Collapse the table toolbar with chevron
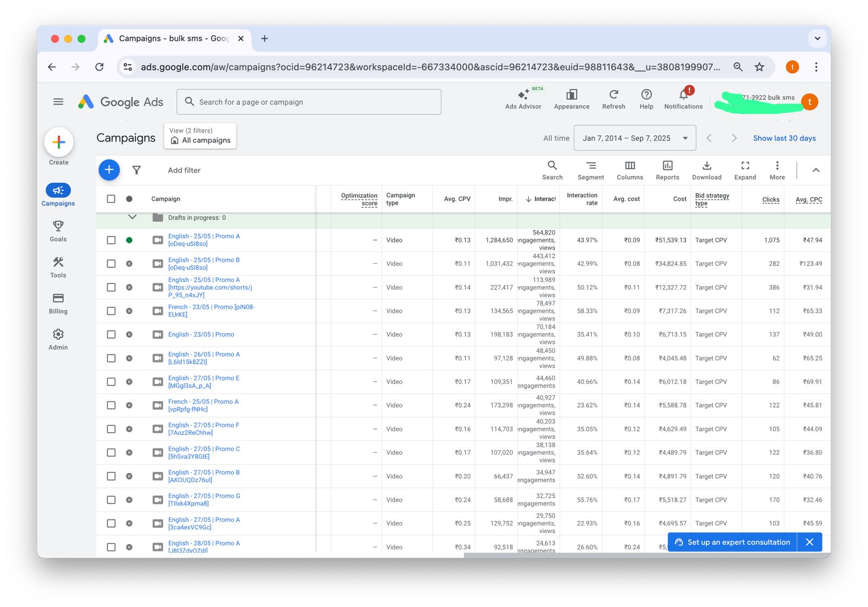Viewport: 868px width, 607px height. click(x=815, y=170)
